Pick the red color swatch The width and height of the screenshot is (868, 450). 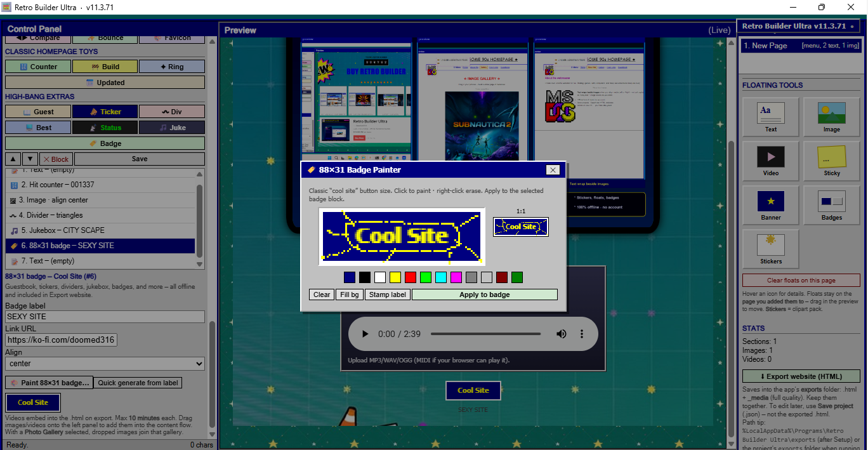(411, 277)
